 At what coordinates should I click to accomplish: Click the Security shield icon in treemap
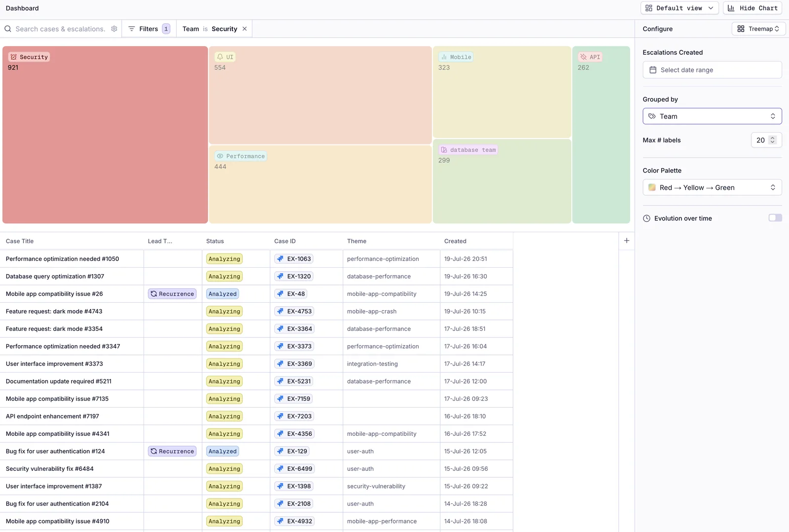14,57
